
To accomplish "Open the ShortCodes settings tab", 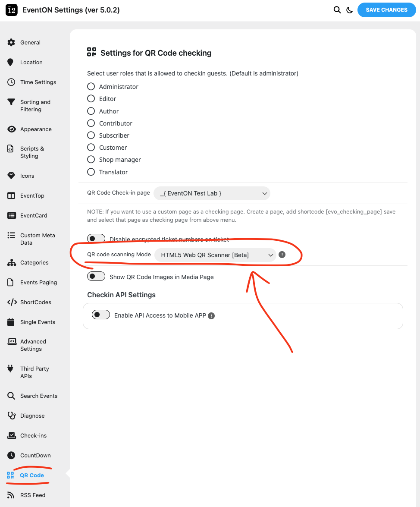I will [x=35, y=302].
